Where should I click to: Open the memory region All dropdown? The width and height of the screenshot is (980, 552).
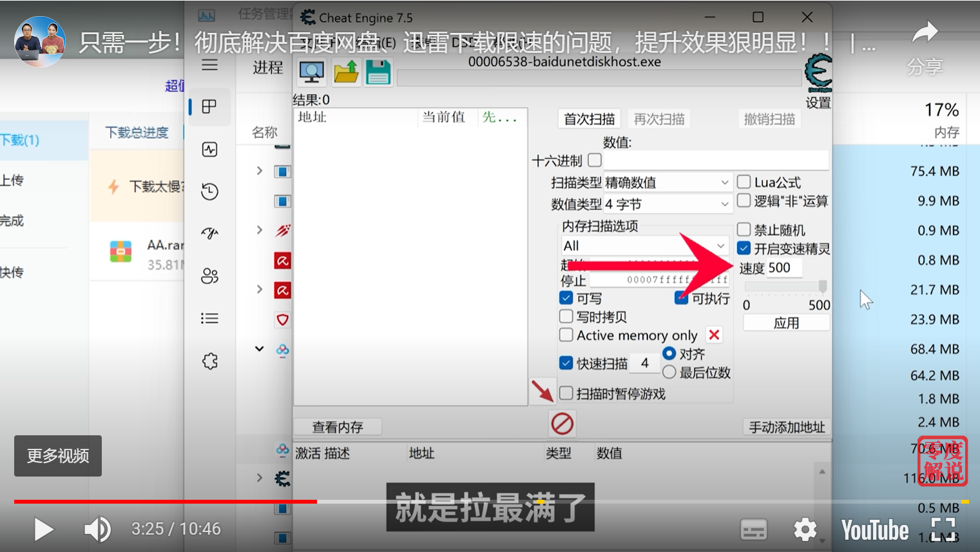pyautogui.click(x=644, y=246)
